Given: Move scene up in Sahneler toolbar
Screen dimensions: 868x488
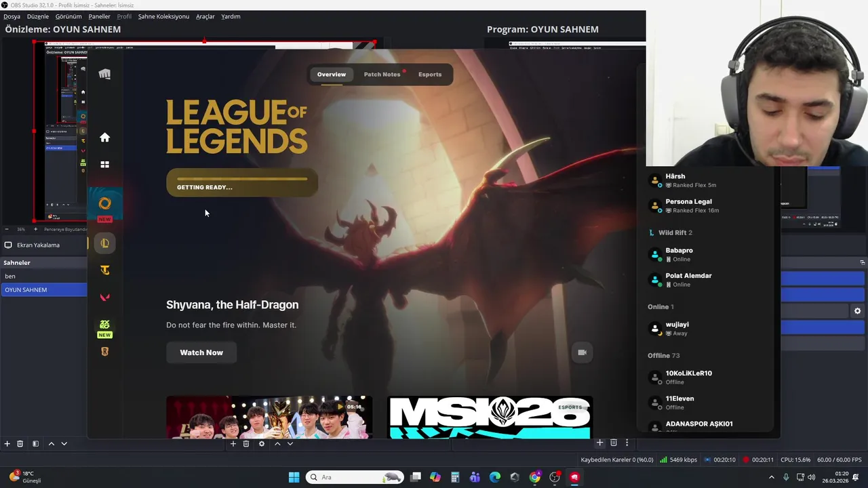Looking at the screenshot, I should pos(51,443).
